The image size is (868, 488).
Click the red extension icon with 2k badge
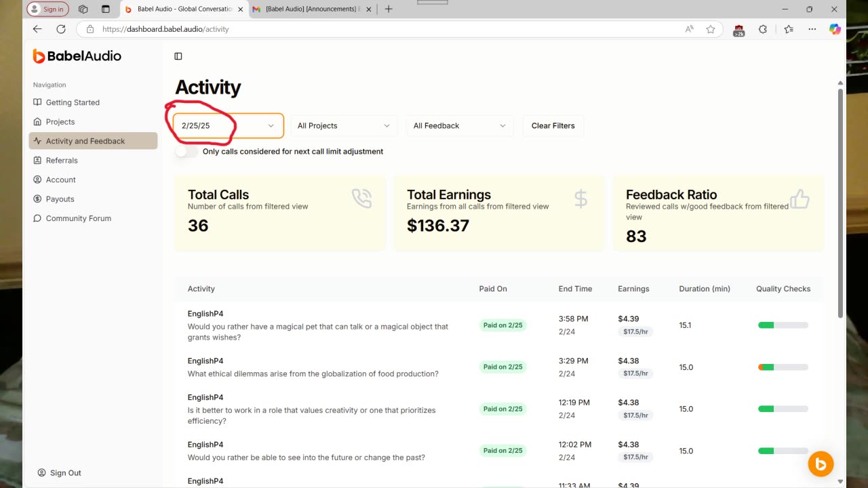(x=738, y=30)
